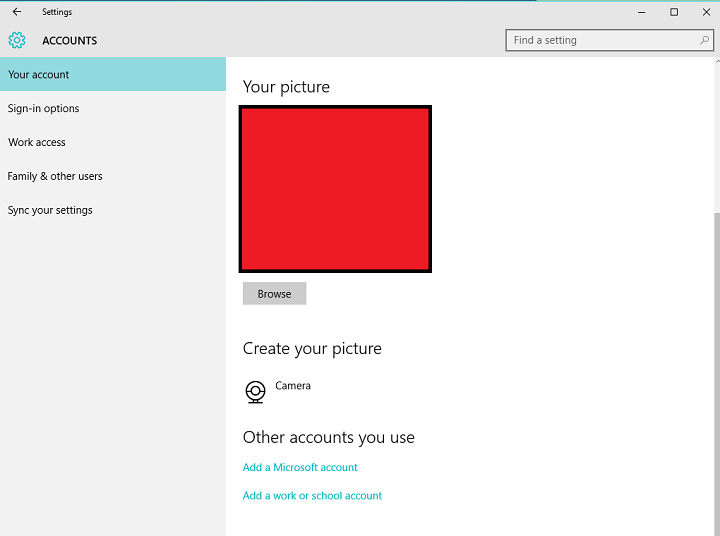
Task: Click the back arrow icon
Action: (x=17, y=12)
